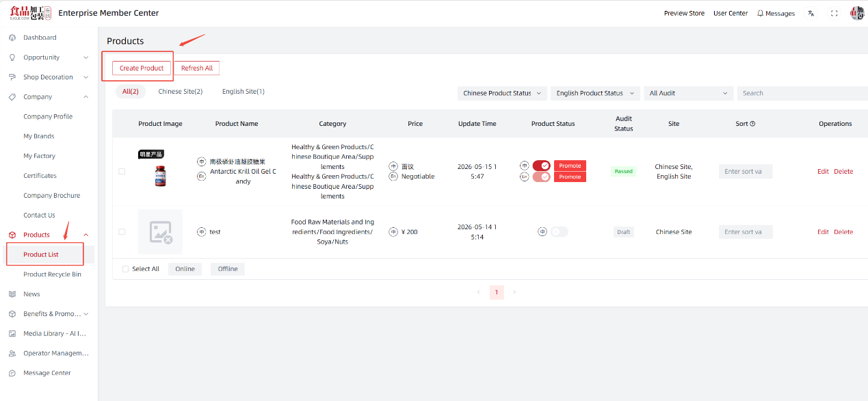Click bottom Promote button for Krill Oil

tap(570, 177)
